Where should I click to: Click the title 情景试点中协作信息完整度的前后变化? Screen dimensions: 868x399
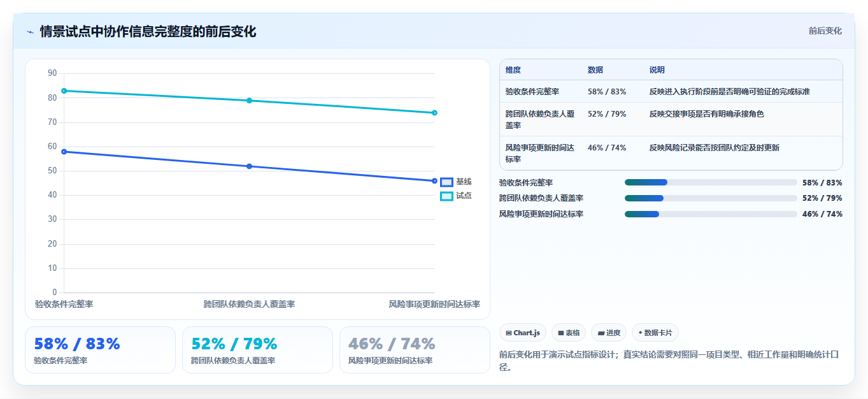click(x=148, y=32)
